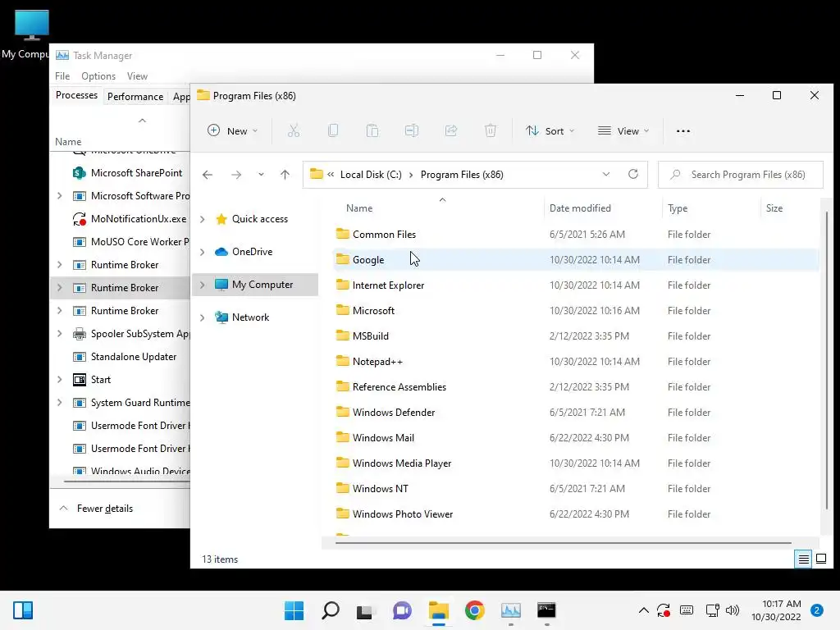Click File Explorer taskbar icon
840x630 pixels.
click(x=438, y=610)
